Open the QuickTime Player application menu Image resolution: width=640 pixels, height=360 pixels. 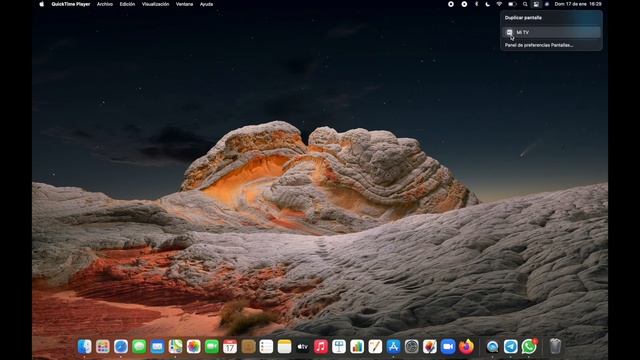click(71, 4)
